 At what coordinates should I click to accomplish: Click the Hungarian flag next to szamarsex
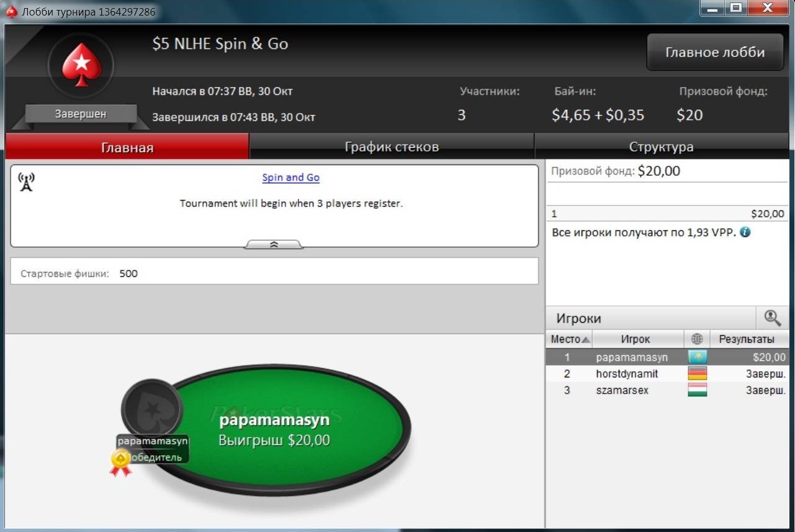point(698,390)
